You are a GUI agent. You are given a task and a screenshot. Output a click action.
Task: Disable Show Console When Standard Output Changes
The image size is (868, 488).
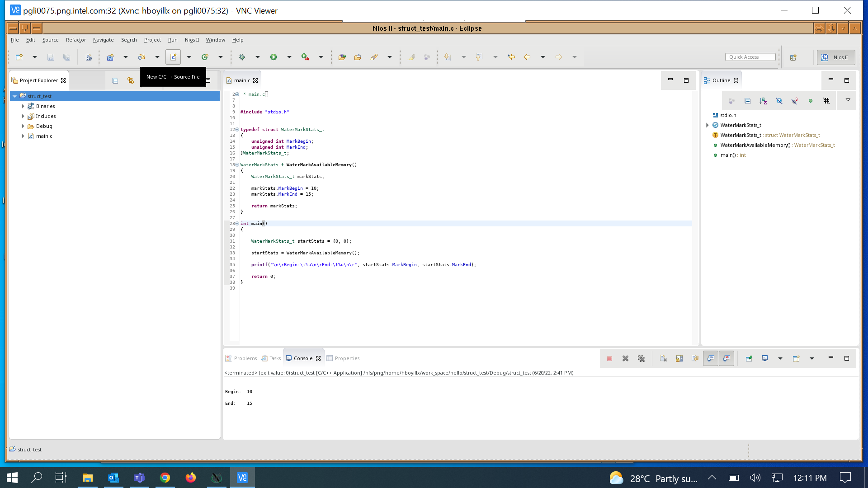[711, 358]
